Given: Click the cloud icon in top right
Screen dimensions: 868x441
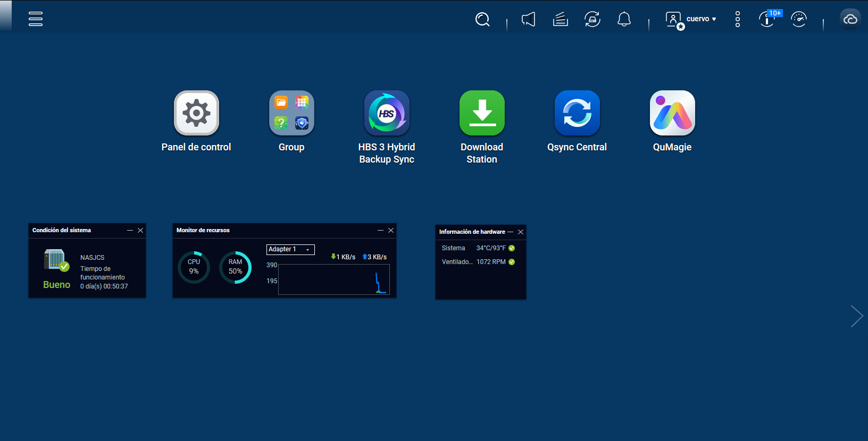Looking at the screenshot, I should pos(850,20).
